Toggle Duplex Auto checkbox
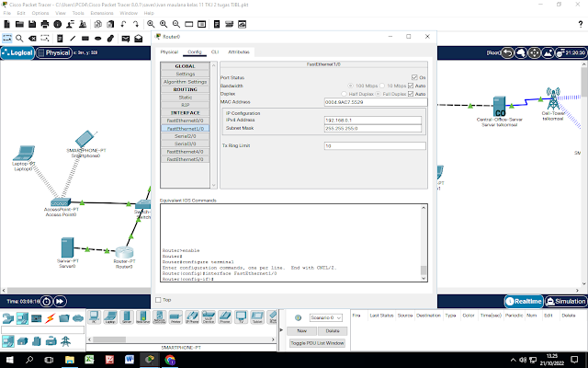Viewport: 588px width, 368px height. 411,94
